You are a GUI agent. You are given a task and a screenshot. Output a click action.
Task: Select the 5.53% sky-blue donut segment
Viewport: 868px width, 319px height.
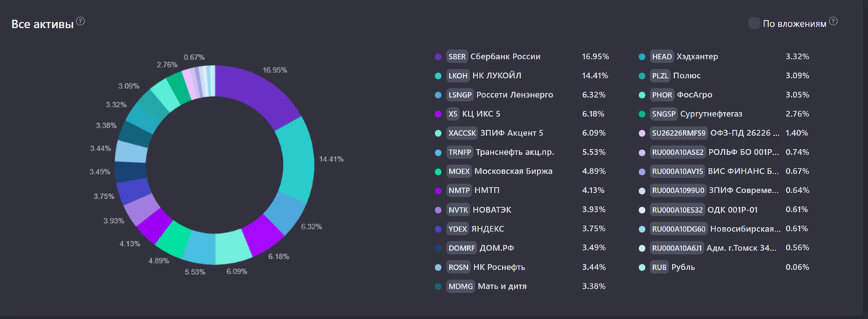[x=199, y=248]
